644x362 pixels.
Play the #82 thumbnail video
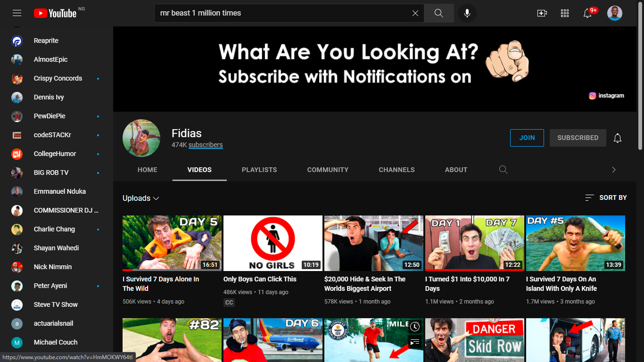(x=172, y=340)
